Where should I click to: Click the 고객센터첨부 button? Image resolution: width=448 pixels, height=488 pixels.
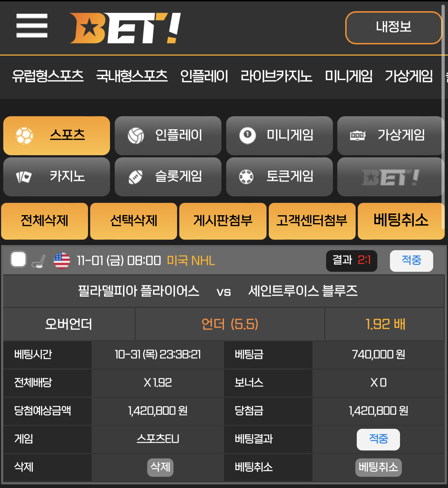(x=312, y=221)
